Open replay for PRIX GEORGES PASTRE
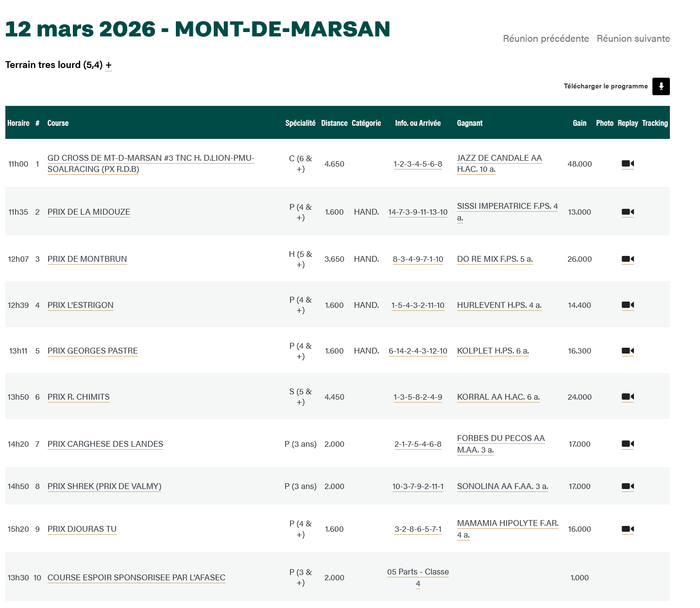 [627, 351]
